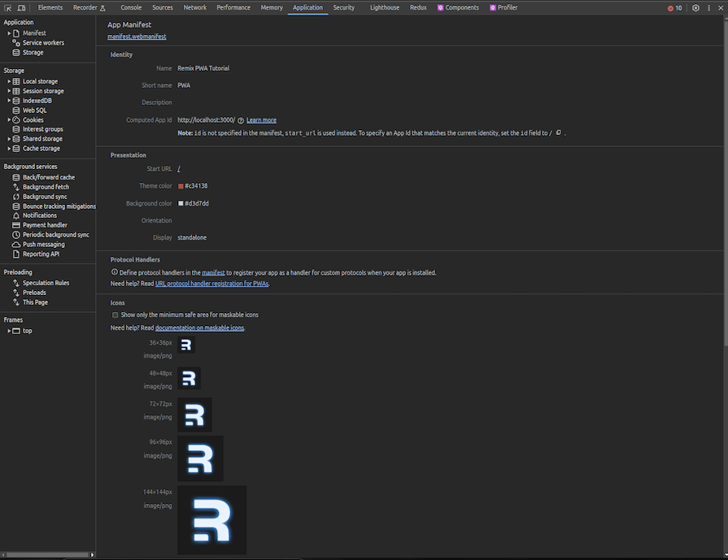Click the Theme color swatch #c34138
Image resolution: width=728 pixels, height=560 pixels.
(x=181, y=186)
